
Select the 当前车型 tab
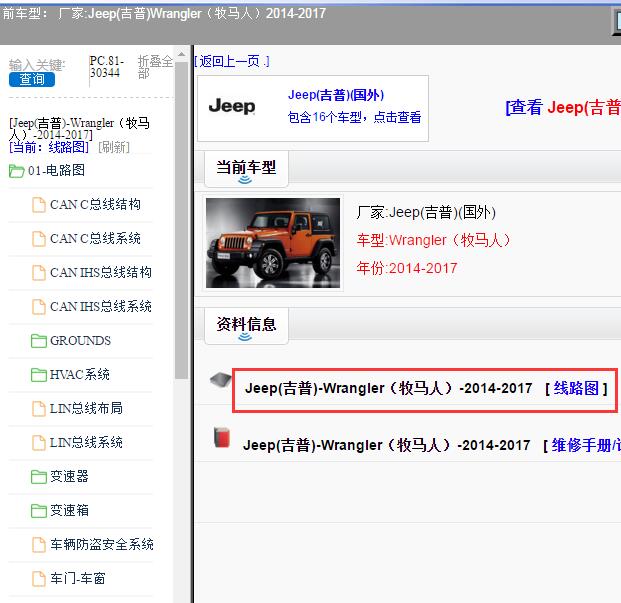(x=246, y=168)
